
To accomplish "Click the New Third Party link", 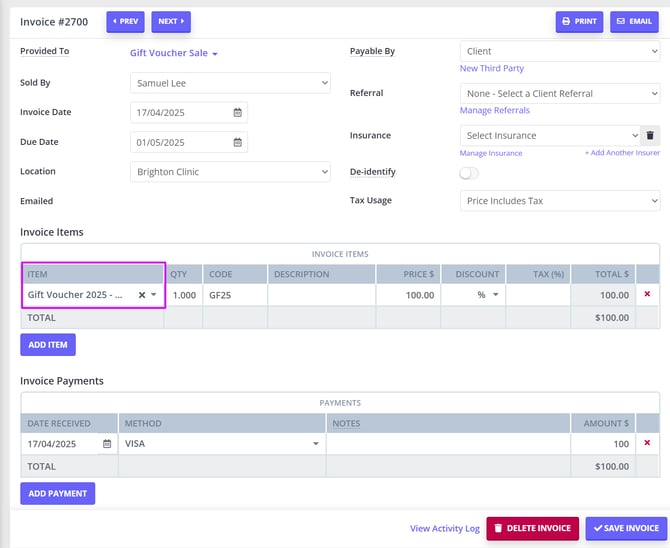I will pos(491,69).
